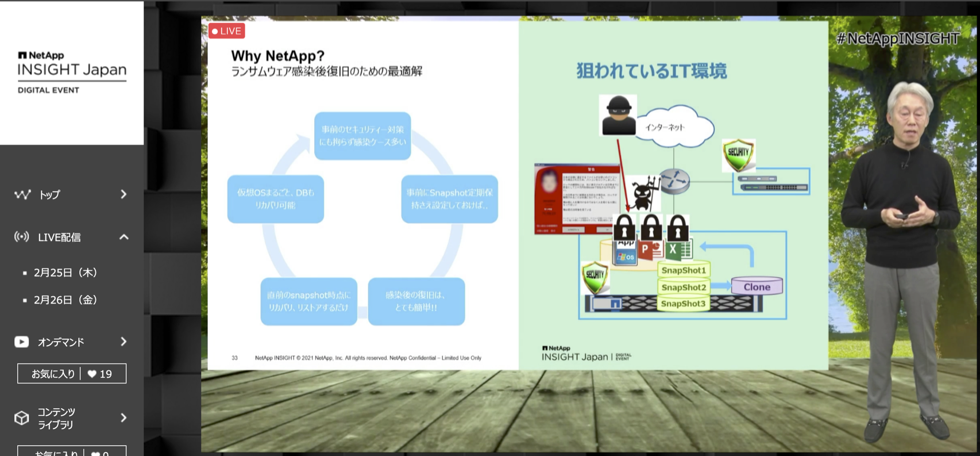This screenshot has height=456, width=980.
Task: Click the SnapShot1 label in slide
Action: coord(684,270)
